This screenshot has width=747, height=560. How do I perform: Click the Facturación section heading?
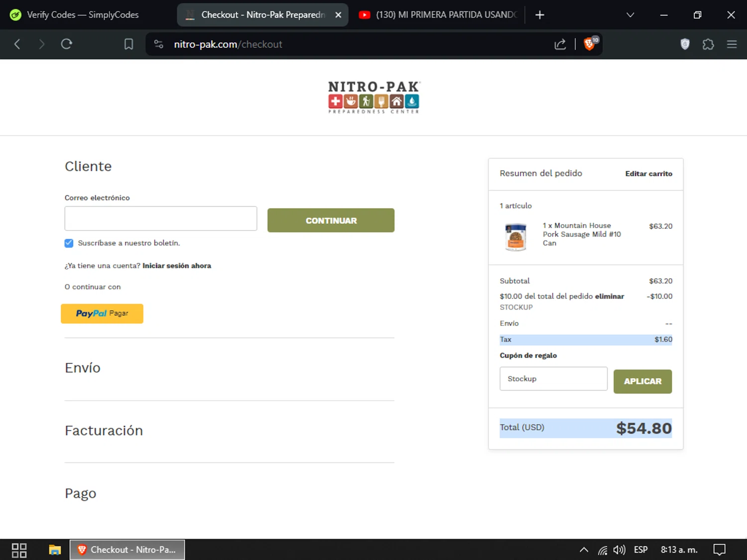(x=104, y=431)
